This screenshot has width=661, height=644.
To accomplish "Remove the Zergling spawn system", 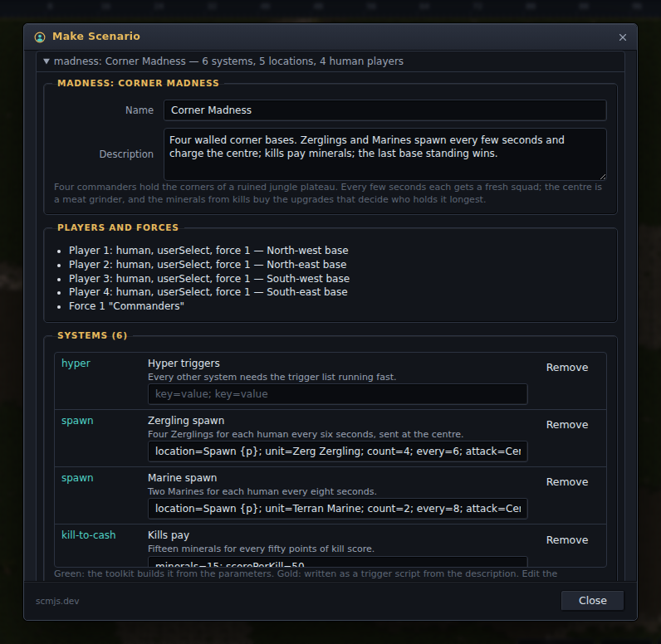I will (566, 425).
